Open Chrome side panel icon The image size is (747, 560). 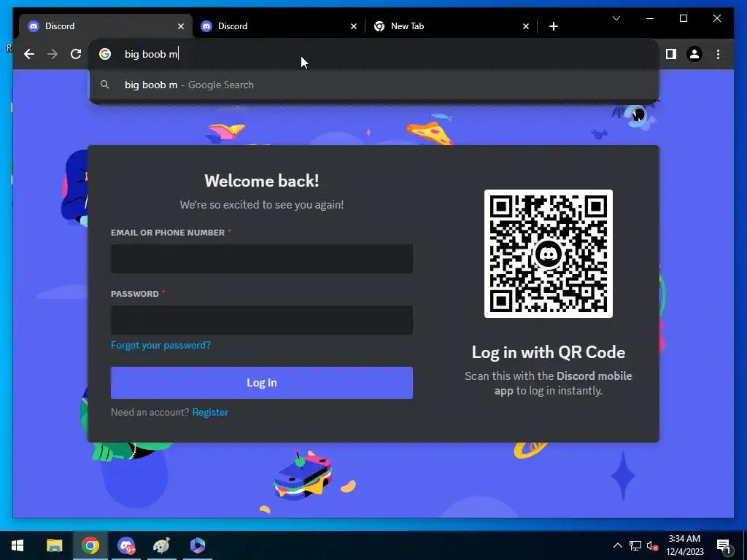click(671, 54)
